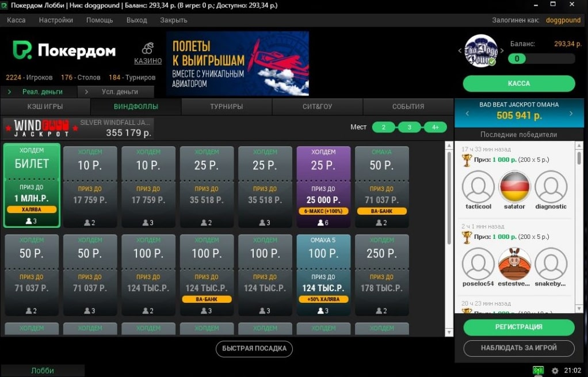This screenshot has height=377, width=588.
Task: Show next jackpot in the Bad Beat banner
Action: [571, 113]
